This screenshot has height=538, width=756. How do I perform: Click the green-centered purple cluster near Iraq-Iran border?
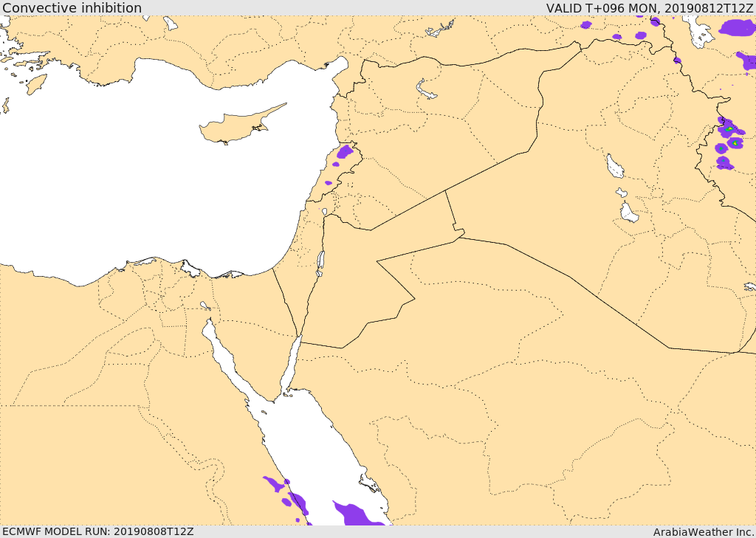click(x=729, y=142)
